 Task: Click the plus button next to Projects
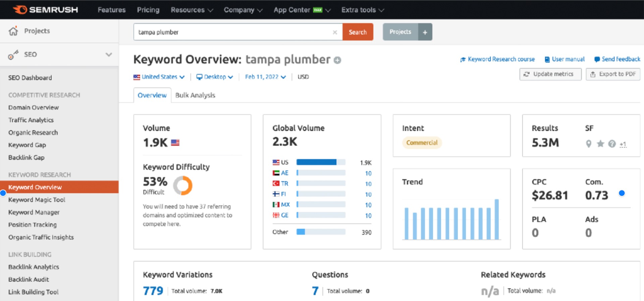tap(425, 32)
